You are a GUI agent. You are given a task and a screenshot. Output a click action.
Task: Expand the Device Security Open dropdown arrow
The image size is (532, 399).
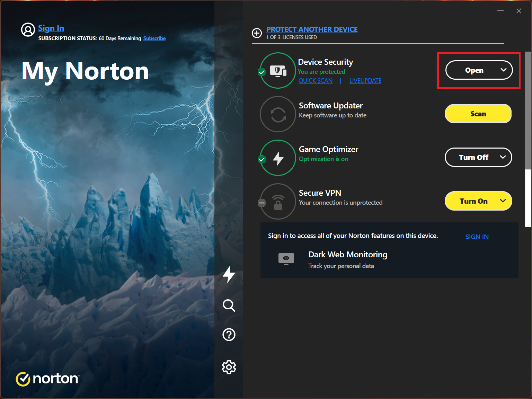click(x=503, y=70)
